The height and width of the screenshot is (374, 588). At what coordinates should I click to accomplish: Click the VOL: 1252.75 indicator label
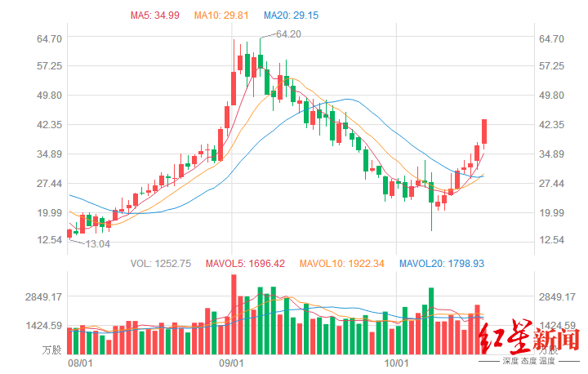click(160, 263)
